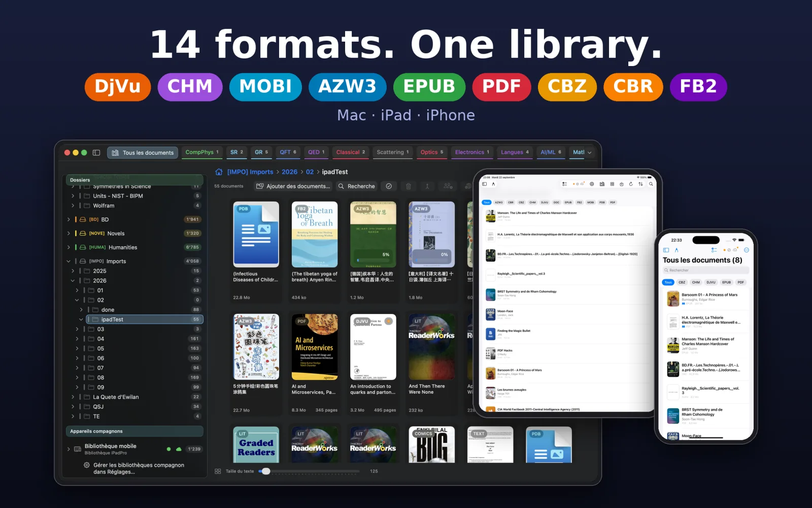
Task: Click the library books icon on iPad
Action: click(602, 184)
